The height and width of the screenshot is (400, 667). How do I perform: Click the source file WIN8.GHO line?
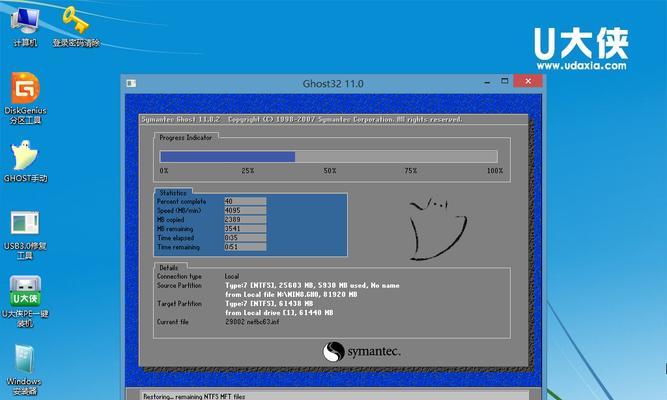pos(291,294)
